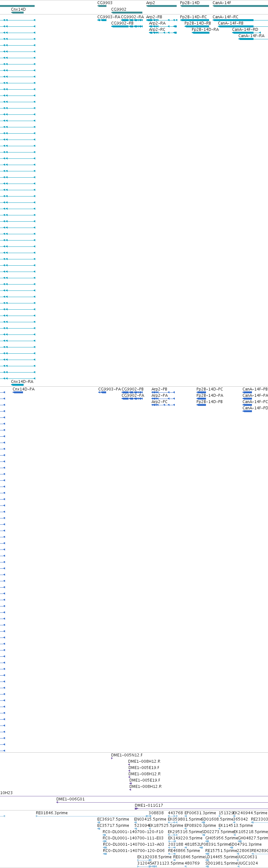This screenshot has height=868, width=268.
Task: Open the EC36917.5prime EST label
Action: [x=113, y=819]
